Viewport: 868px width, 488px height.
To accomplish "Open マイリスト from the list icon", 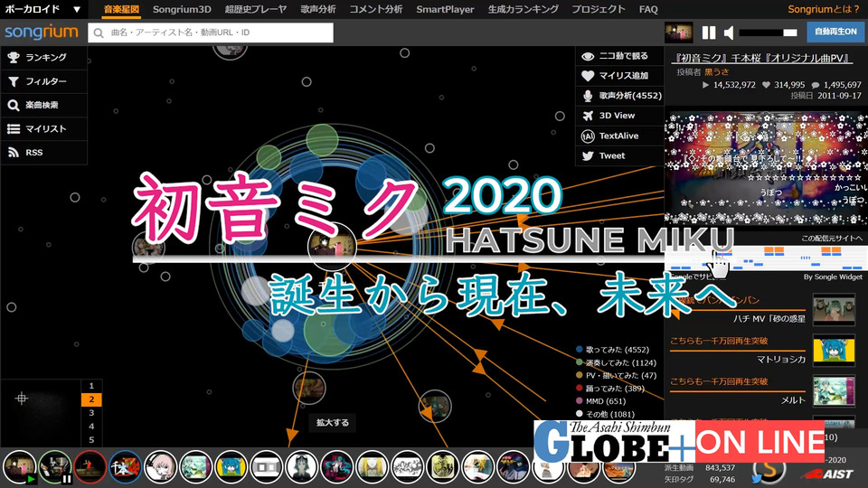I will pos(43,129).
